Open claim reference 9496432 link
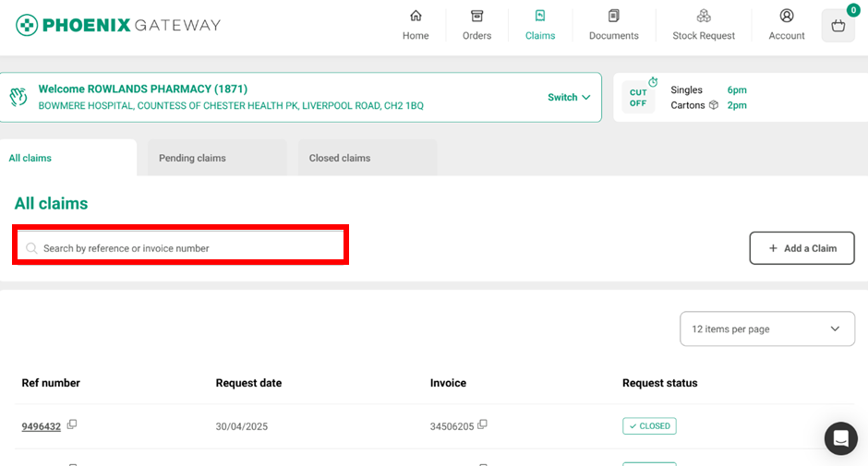The height and width of the screenshot is (466, 868). click(x=42, y=426)
